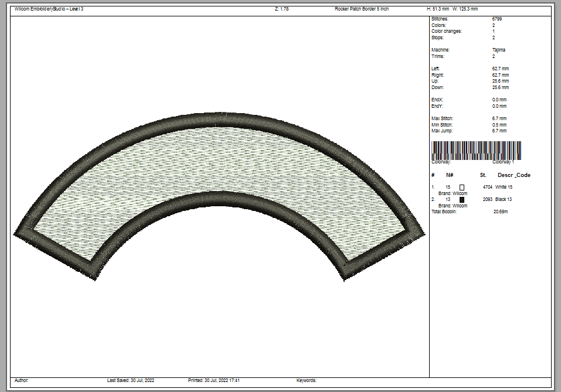
Task: Click the 'Colorway 1' label
Action: [503, 162]
